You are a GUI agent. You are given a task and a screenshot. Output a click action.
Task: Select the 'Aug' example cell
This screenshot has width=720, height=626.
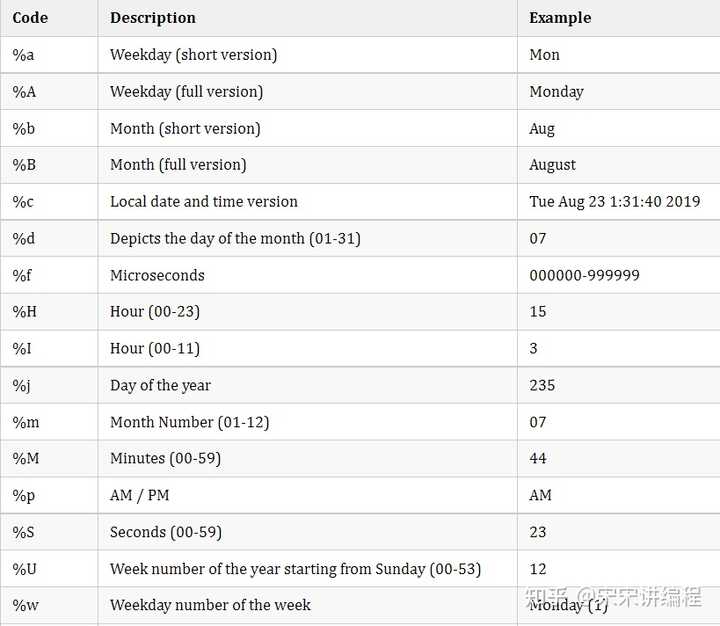click(x=542, y=129)
